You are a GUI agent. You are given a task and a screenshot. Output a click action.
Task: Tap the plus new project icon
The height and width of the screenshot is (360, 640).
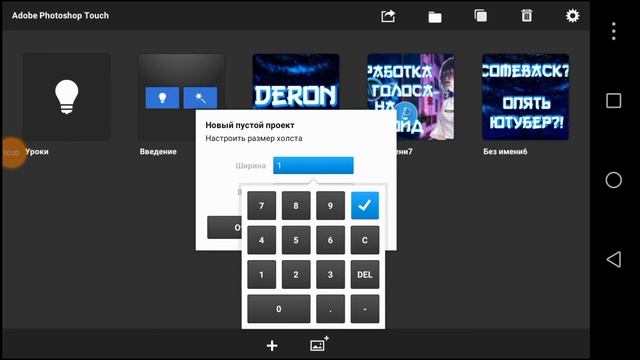272,346
